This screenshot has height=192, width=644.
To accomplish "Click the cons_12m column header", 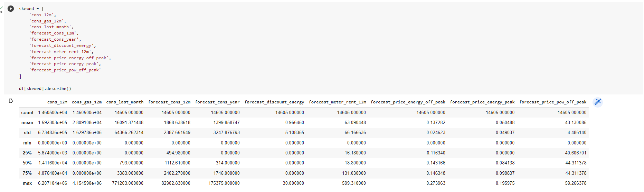I will 57,102.
